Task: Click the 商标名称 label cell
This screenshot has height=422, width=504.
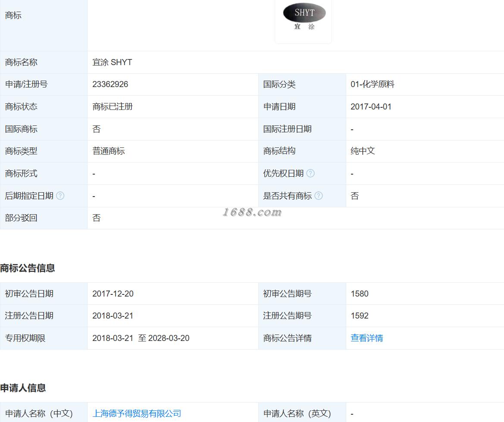Action: (44, 63)
